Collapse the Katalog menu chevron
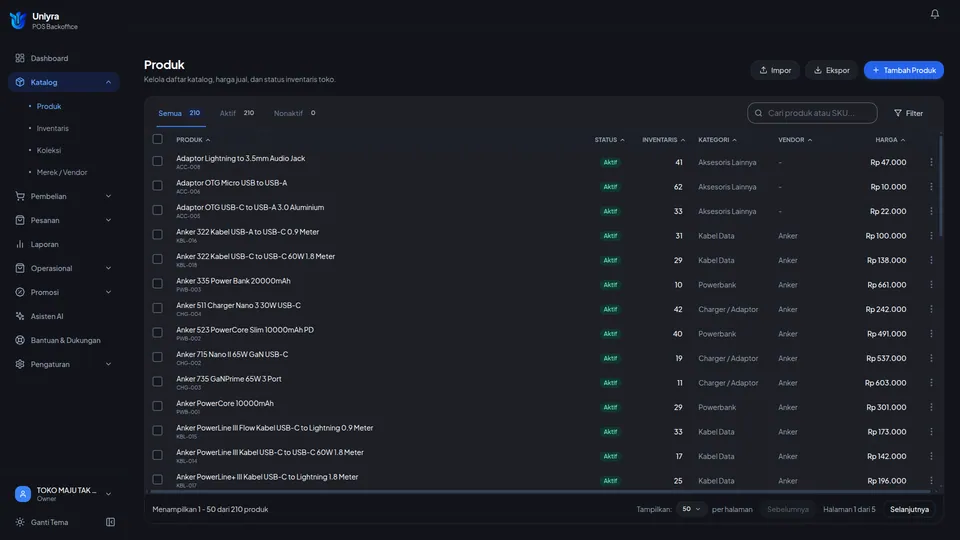Screen dimensions: 960x540 tap(108, 82)
